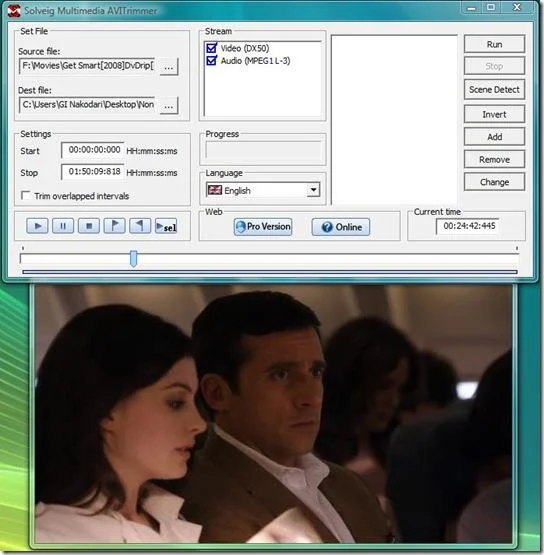
Task: Open the Pro Version web link
Action: pos(263,227)
